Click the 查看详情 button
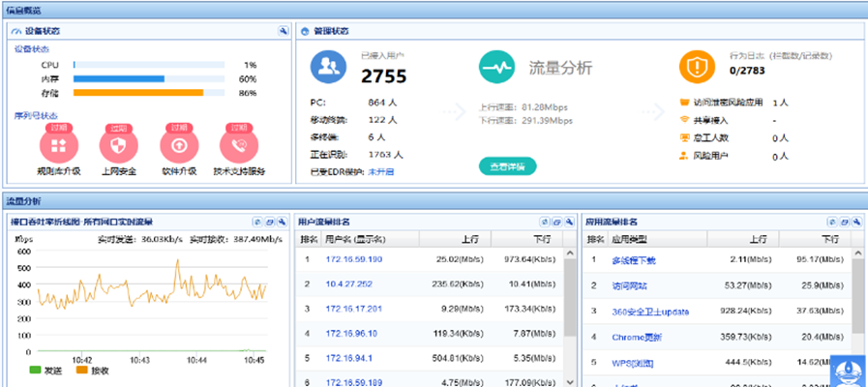This screenshot has height=387, width=868. pos(507,166)
